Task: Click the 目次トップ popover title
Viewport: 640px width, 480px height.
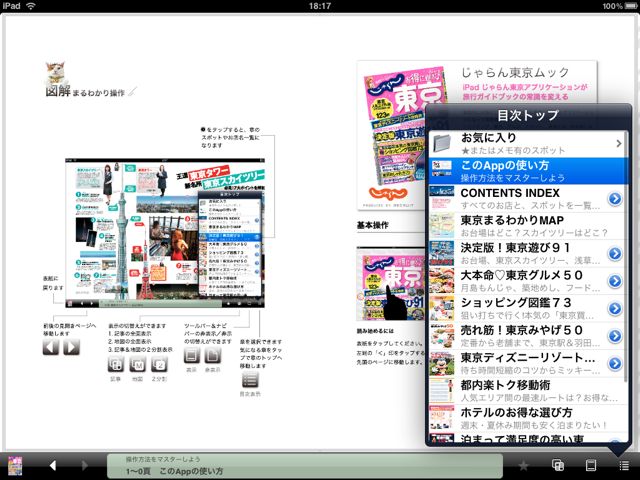Action: [x=528, y=116]
